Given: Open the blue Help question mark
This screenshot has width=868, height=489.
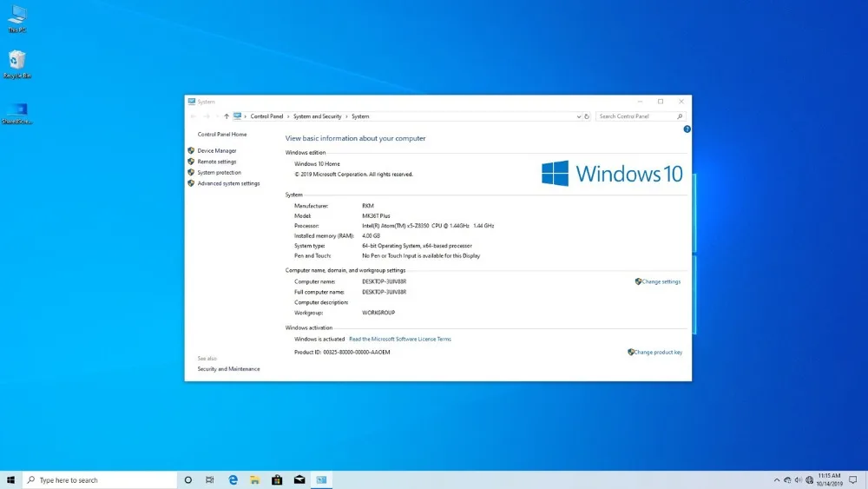Looking at the screenshot, I should pos(687,129).
